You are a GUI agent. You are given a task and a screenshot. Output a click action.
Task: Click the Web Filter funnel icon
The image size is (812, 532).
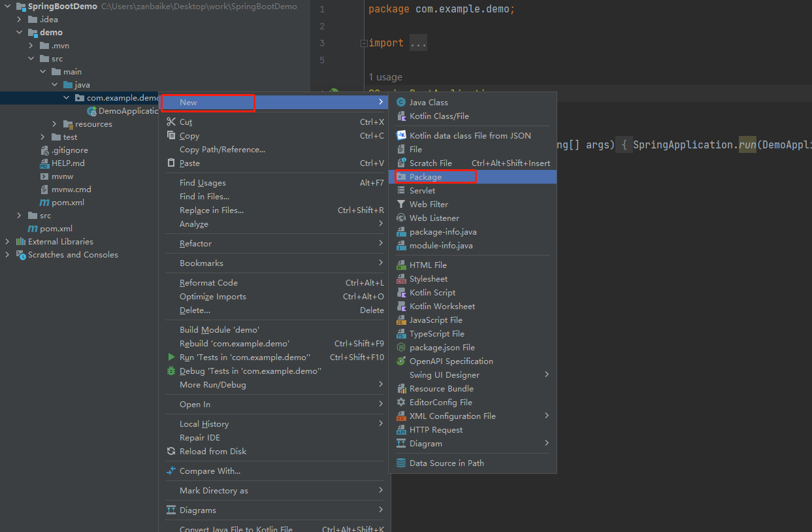(x=401, y=205)
